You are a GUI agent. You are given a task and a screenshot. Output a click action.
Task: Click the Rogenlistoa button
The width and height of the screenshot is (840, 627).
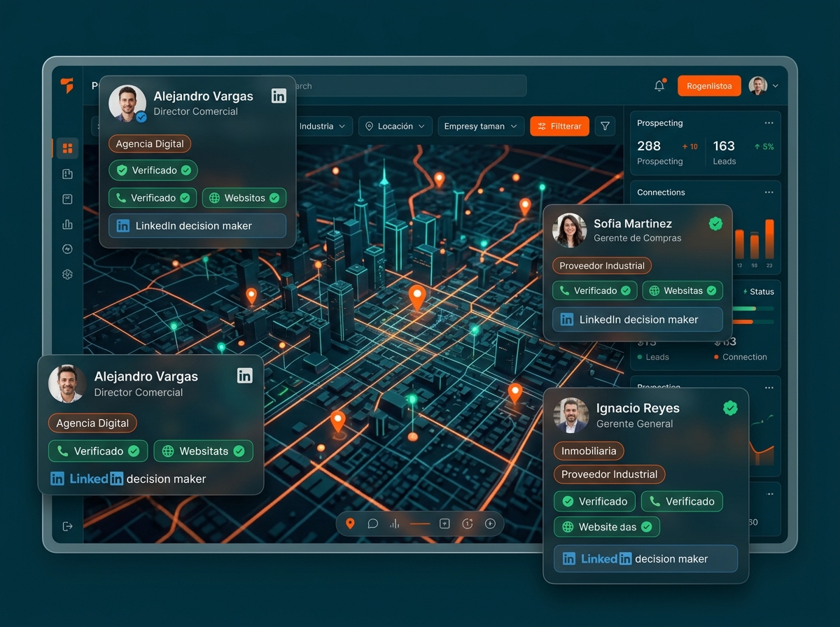[709, 86]
